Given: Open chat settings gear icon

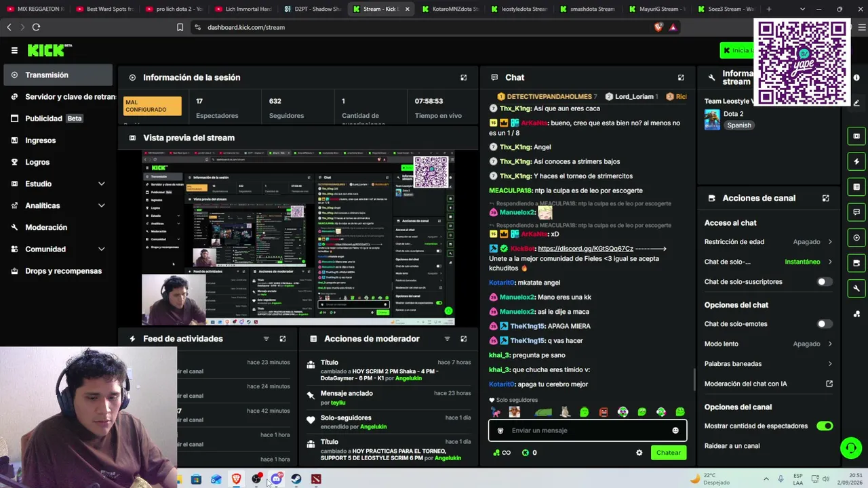Looking at the screenshot, I should pos(639,453).
